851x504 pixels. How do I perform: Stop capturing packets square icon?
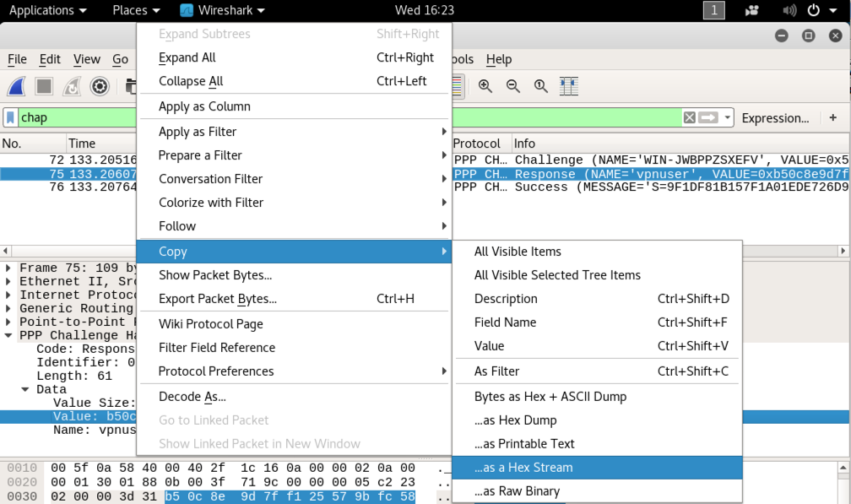pos(44,86)
